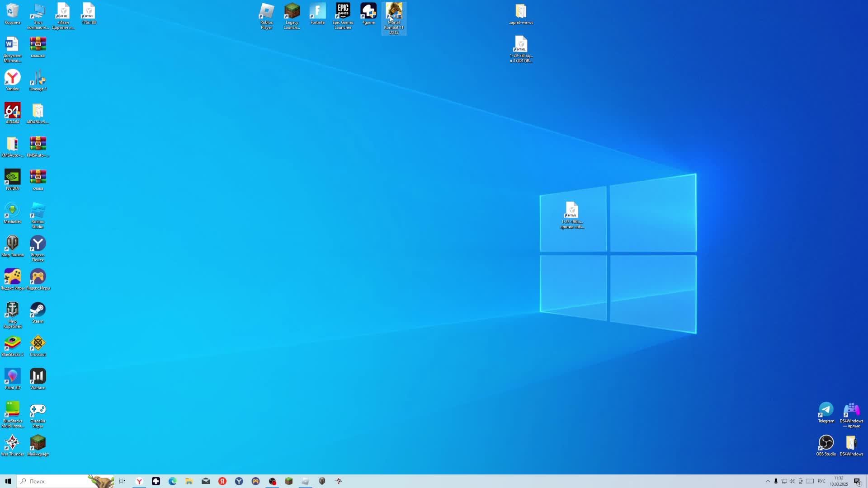The height and width of the screenshot is (488, 868).
Task: Click the Поиск taskbar search field
Action: click(54, 481)
